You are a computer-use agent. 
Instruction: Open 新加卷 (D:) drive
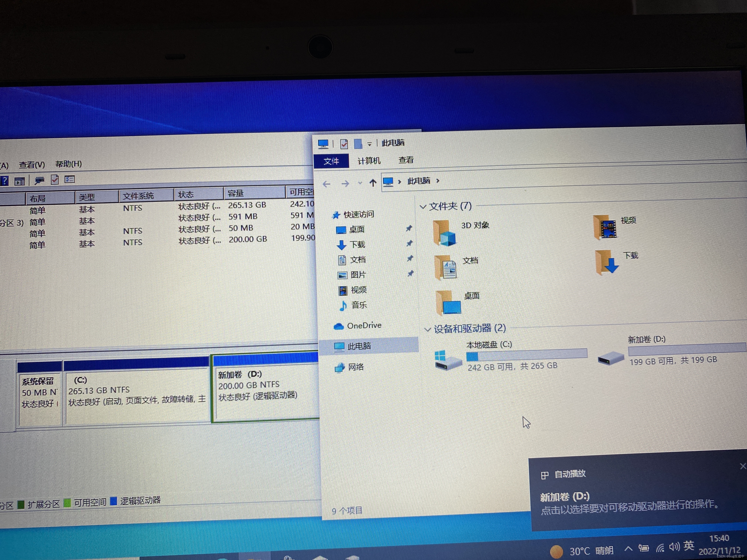(611, 357)
